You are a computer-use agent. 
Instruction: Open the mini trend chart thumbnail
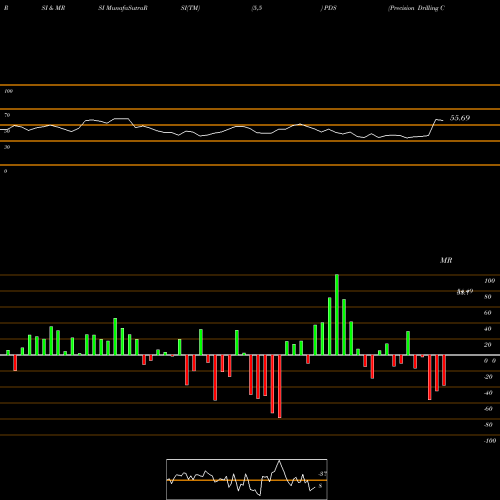pos(247,479)
